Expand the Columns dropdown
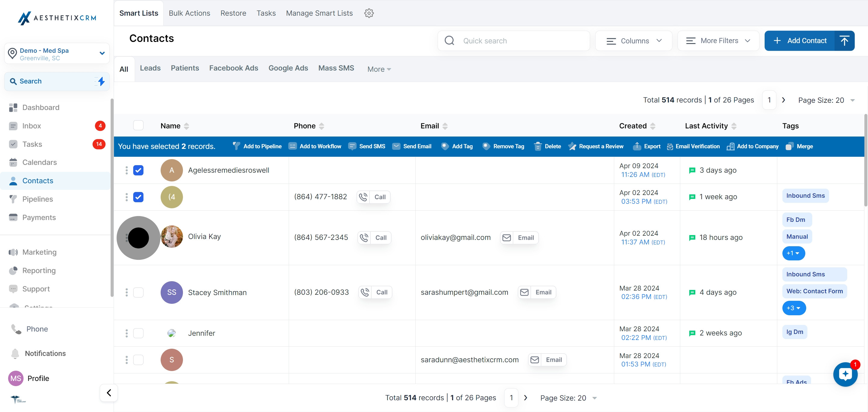The height and width of the screenshot is (412, 868). click(x=634, y=41)
